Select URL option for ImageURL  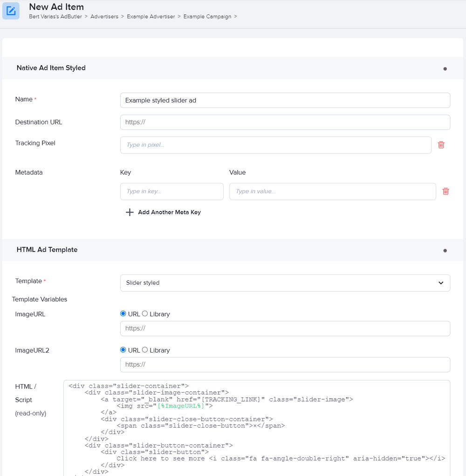123,313
